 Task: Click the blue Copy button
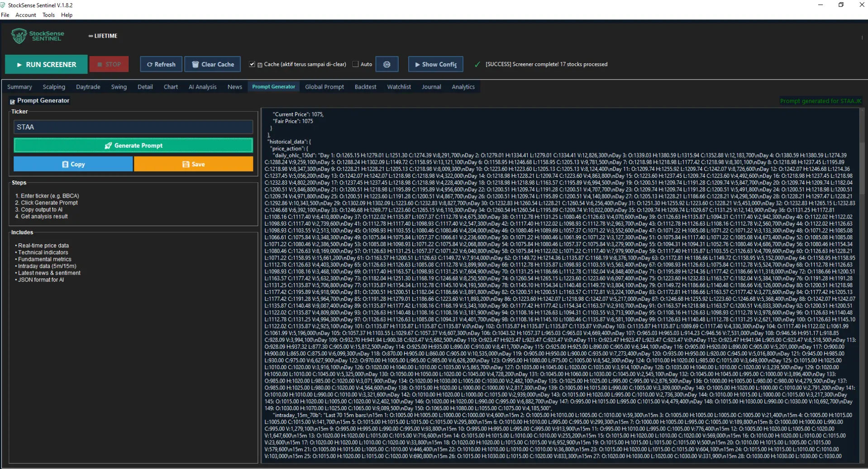tap(73, 164)
